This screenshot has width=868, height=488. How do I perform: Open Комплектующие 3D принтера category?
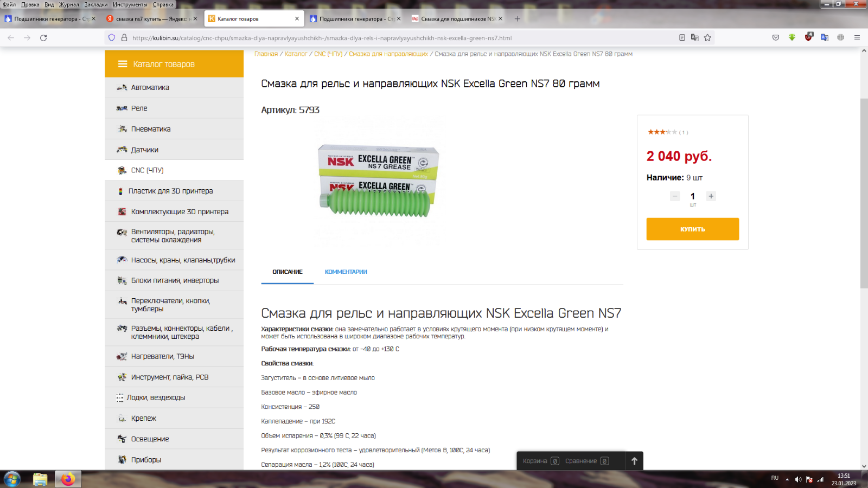tap(174, 211)
